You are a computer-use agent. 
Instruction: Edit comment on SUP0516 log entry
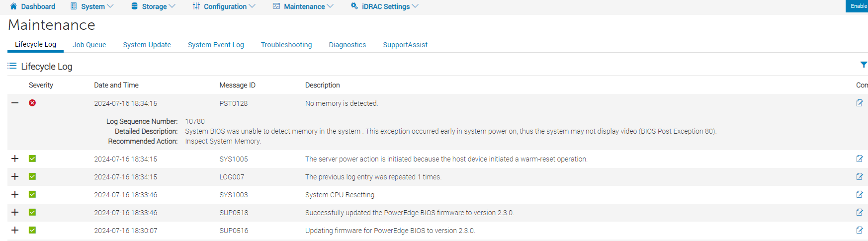tap(860, 230)
